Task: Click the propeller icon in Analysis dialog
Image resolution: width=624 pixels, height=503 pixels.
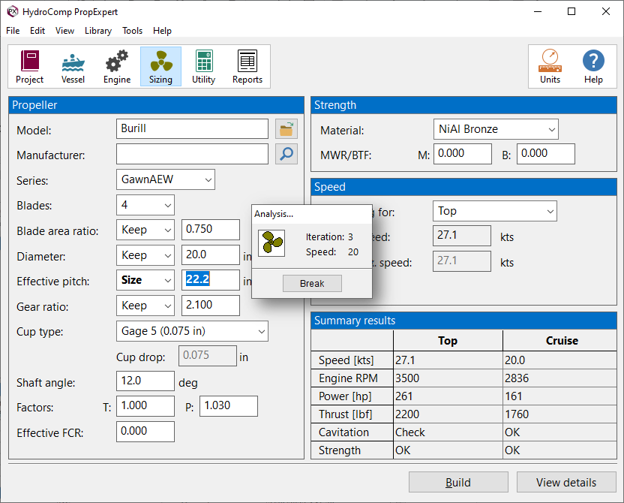Action: [x=271, y=243]
